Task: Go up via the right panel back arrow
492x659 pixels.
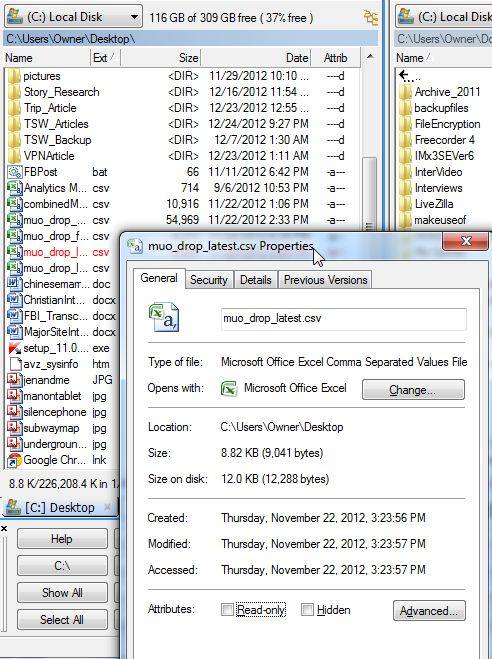Action: point(408,76)
